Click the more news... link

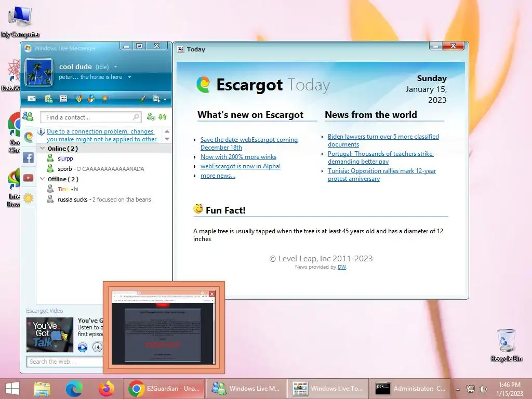218,176
